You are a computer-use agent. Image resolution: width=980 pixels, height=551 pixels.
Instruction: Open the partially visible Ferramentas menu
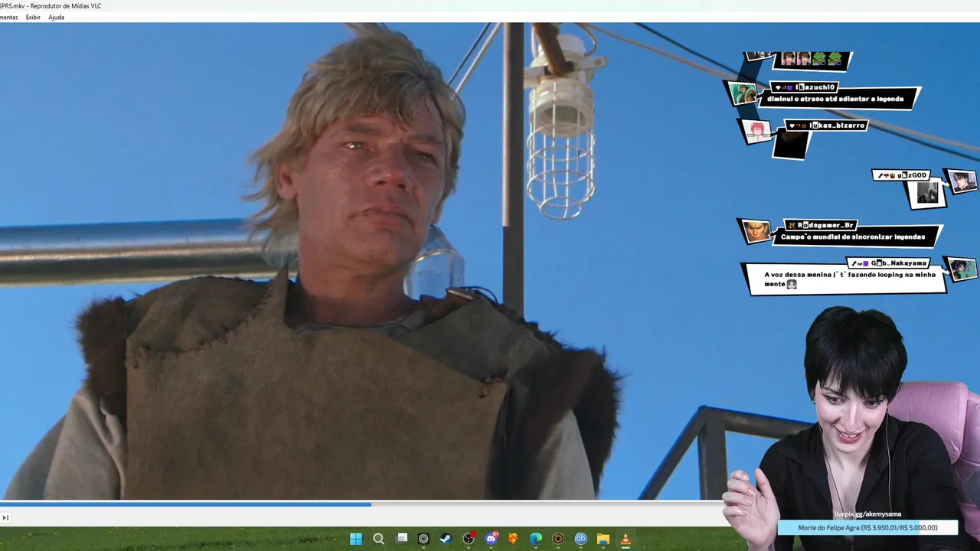click(8, 17)
